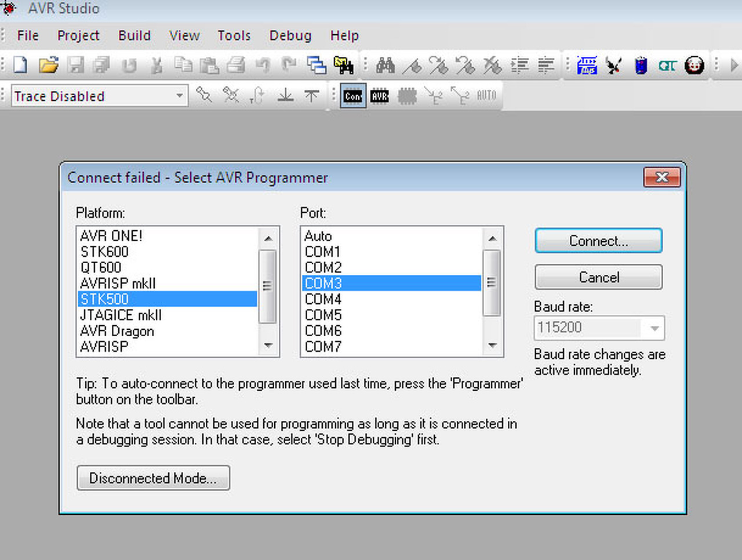Open the Debug menu
The height and width of the screenshot is (560, 742).
(290, 35)
